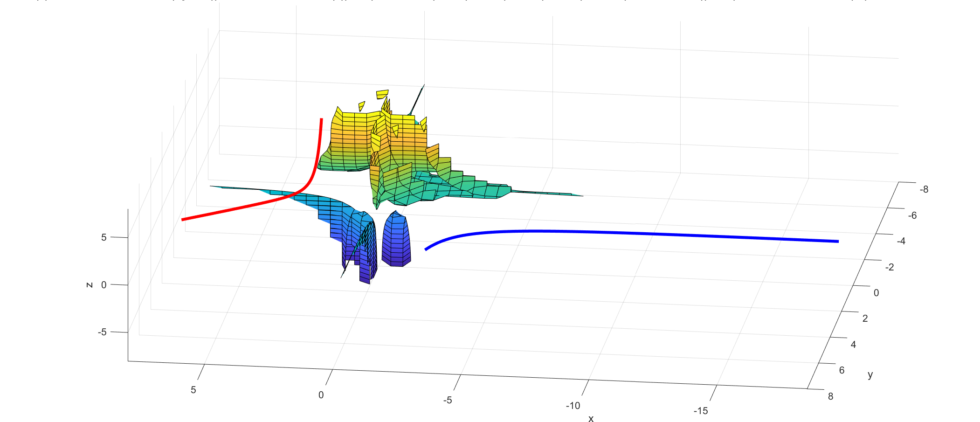Click the yellow-orange peak of the surface
Viewport: 980px width, 422px height.
click(354, 135)
